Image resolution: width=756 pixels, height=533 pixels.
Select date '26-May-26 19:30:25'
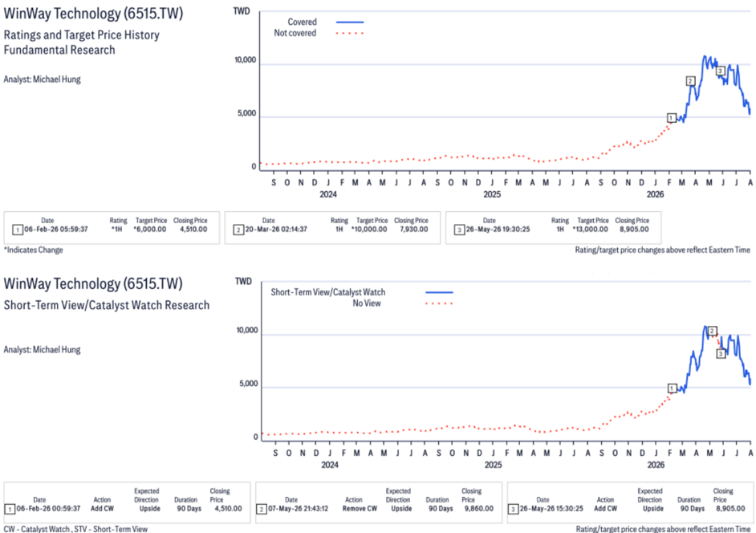click(498, 230)
